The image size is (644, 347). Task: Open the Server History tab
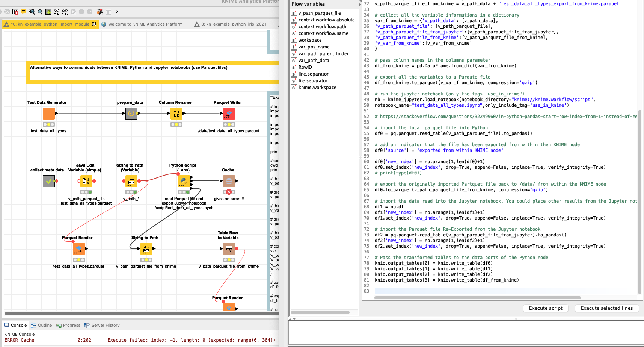pyautogui.click(x=102, y=325)
